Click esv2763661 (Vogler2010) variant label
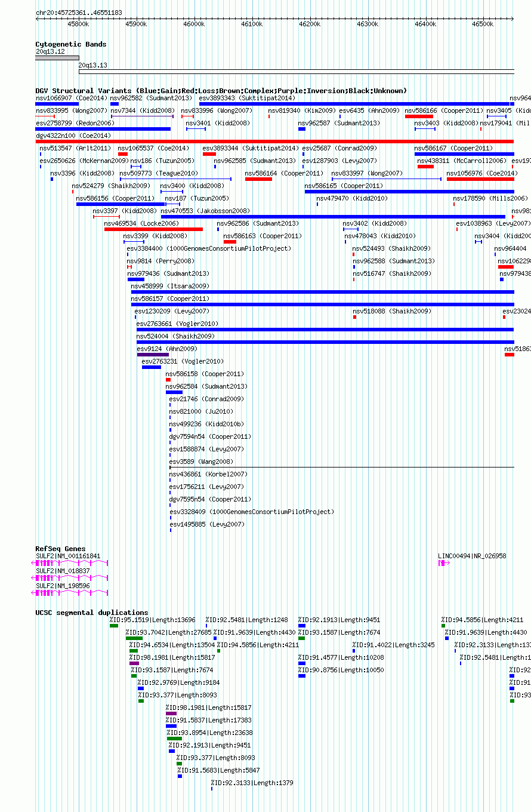531x812 pixels. click(177, 324)
